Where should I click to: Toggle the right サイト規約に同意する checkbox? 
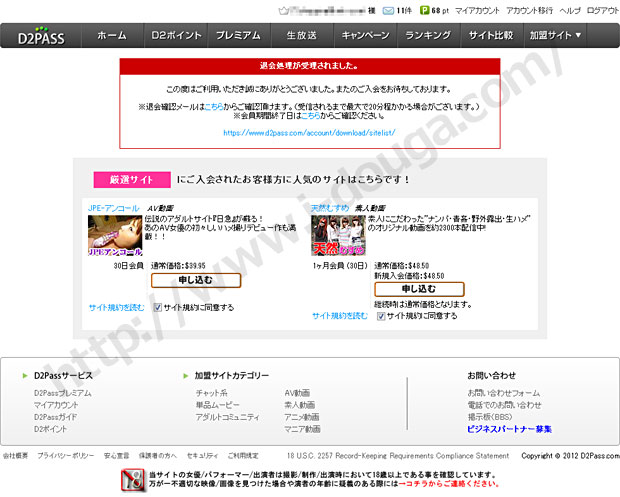379,315
